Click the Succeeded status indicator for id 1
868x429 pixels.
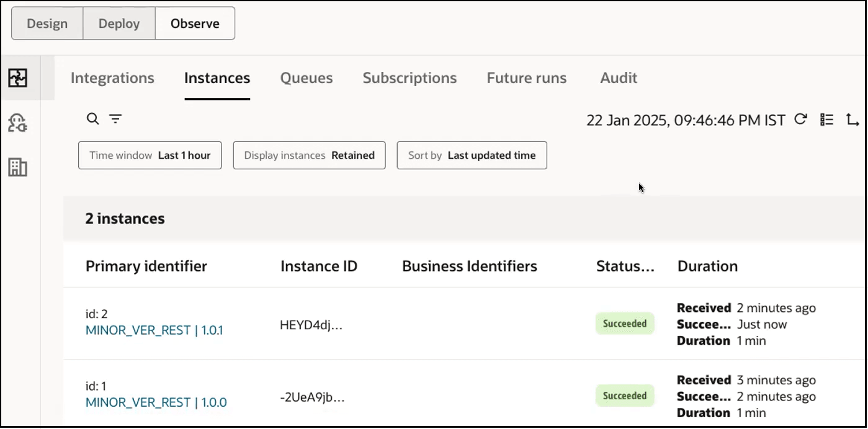[x=624, y=395]
